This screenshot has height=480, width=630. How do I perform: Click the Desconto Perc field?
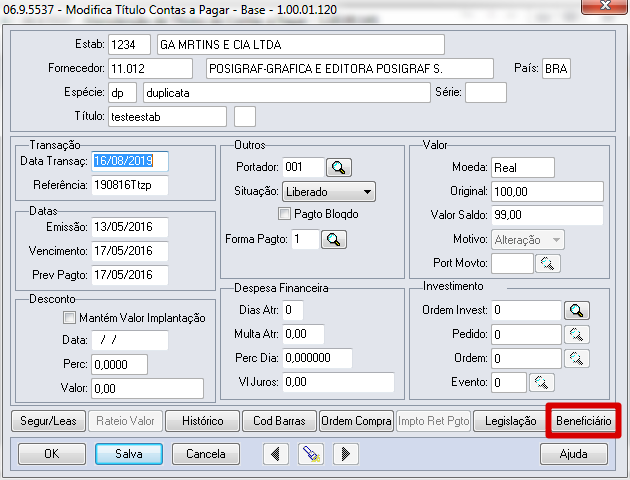pyautogui.click(x=119, y=364)
